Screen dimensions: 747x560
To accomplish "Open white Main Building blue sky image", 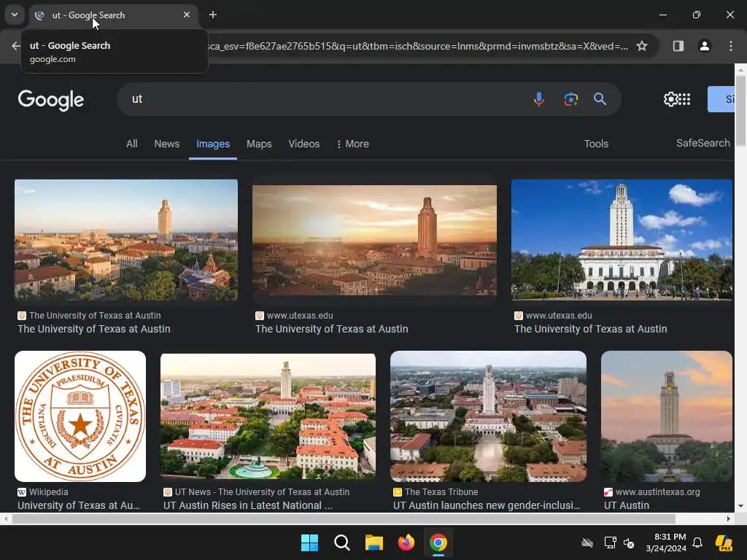I will click(x=622, y=240).
